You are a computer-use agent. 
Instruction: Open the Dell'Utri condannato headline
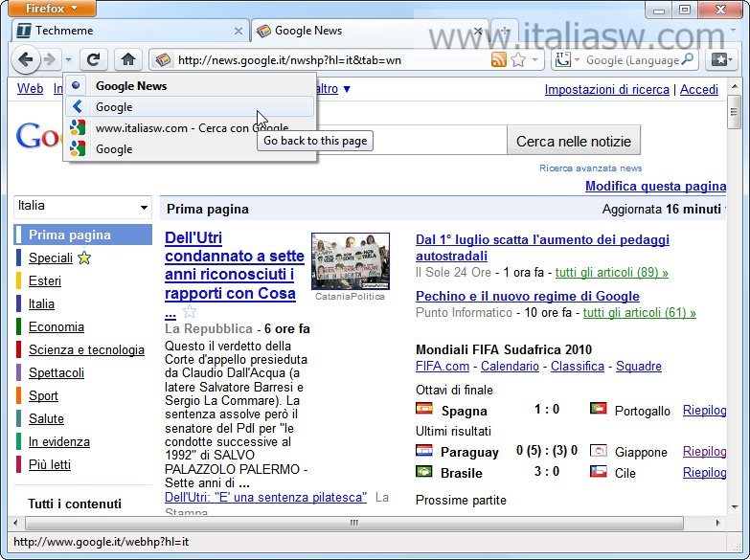point(235,265)
